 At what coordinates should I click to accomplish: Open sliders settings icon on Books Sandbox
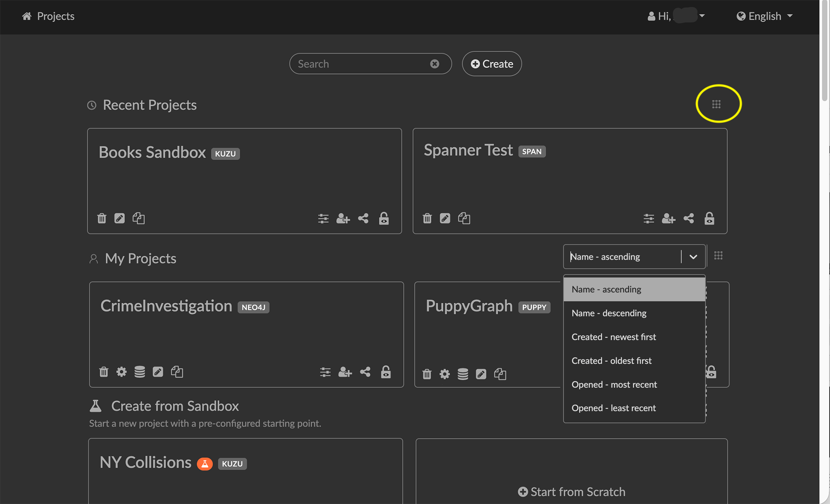(x=323, y=219)
